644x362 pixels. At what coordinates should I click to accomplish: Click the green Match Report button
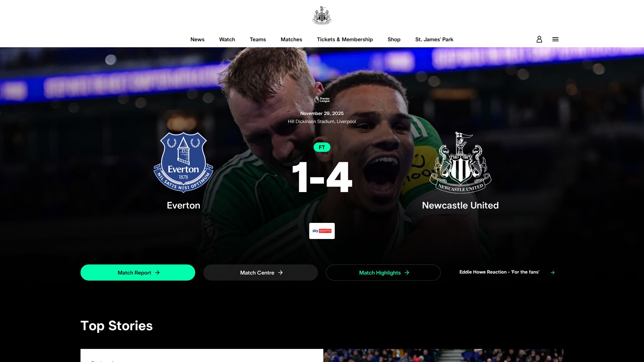138,273
